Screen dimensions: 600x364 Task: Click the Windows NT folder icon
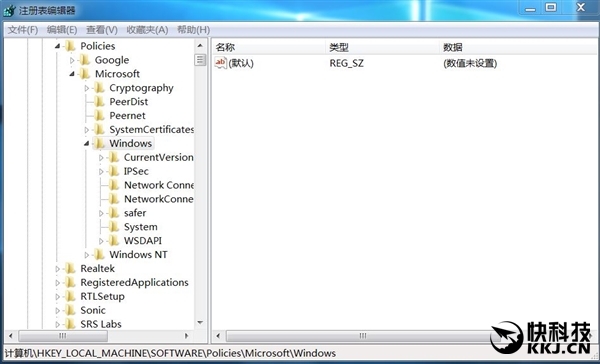click(99, 254)
